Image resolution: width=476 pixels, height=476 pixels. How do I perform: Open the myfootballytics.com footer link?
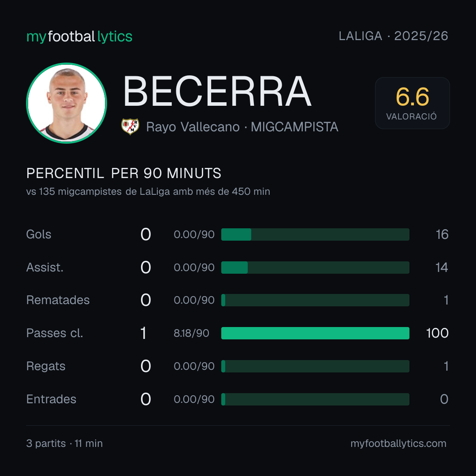[398, 443]
